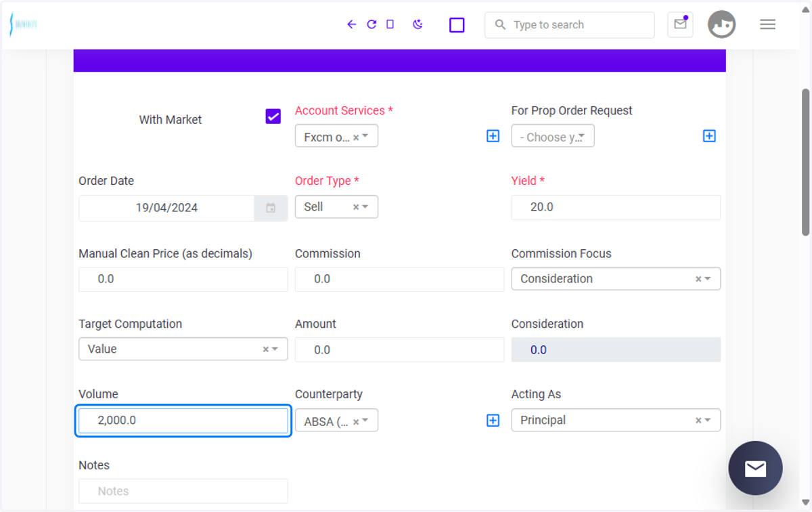Click the Manual Clean Price field
Image resolution: width=812 pixels, height=512 pixels.
point(183,279)
